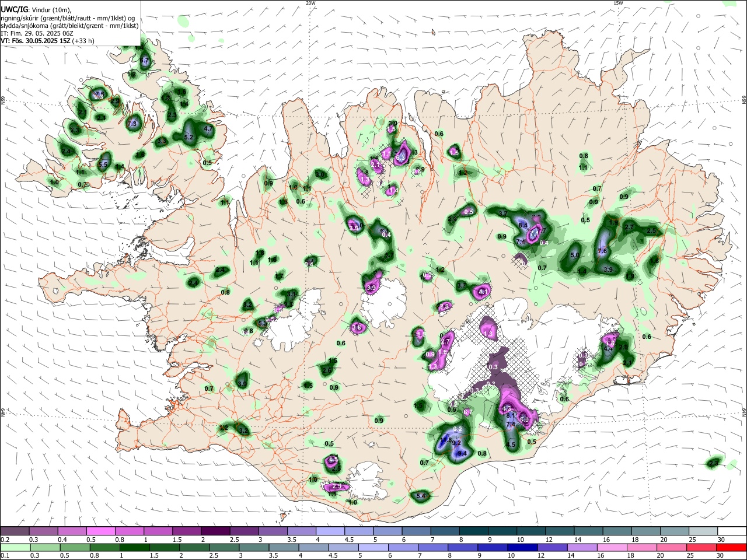Click the 7.3 value in the Westfjords

pos(132,124)
